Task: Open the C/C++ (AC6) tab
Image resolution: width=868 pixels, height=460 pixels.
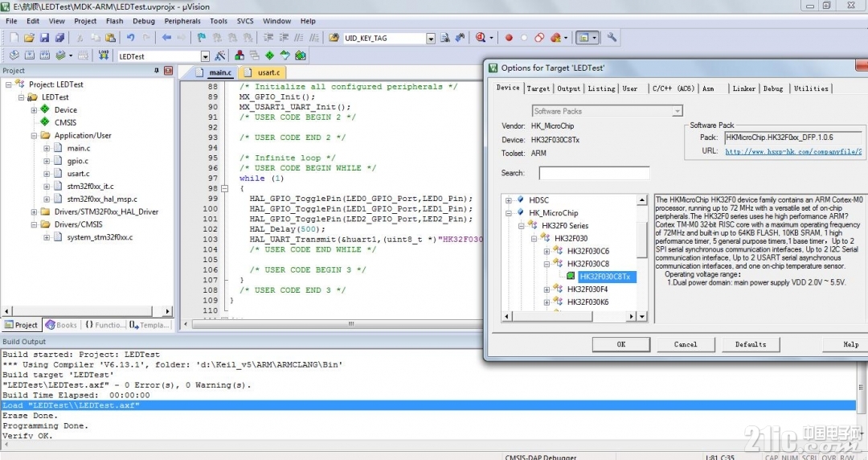Action: tap(674, 88)
